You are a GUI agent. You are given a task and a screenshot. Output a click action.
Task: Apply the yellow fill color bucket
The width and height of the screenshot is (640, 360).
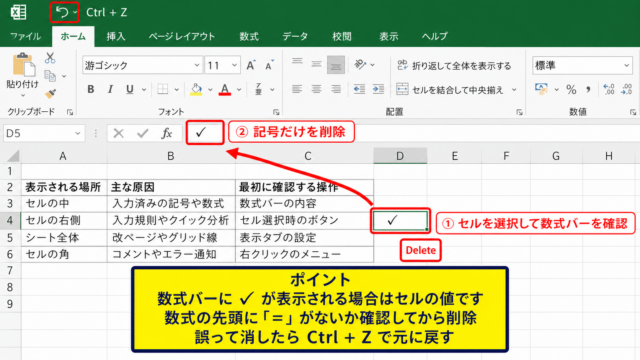(196, 89)
